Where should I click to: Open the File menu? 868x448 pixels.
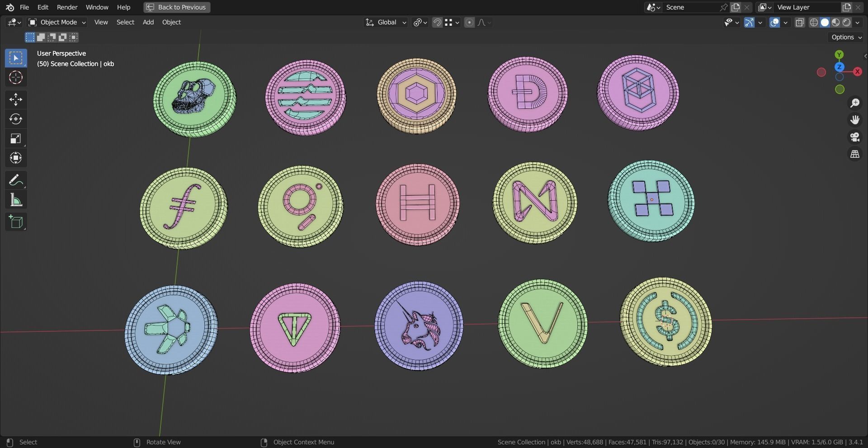click(24, 7)
